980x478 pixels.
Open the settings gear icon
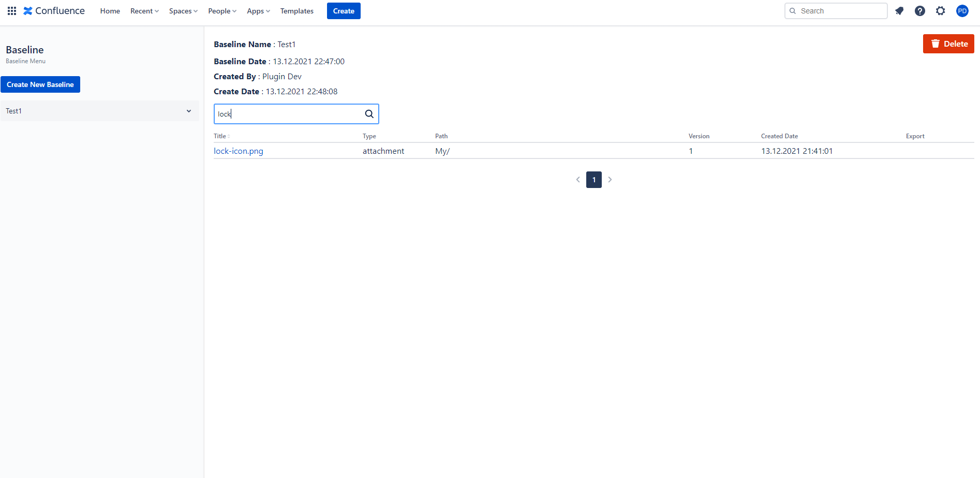point(941,11)
